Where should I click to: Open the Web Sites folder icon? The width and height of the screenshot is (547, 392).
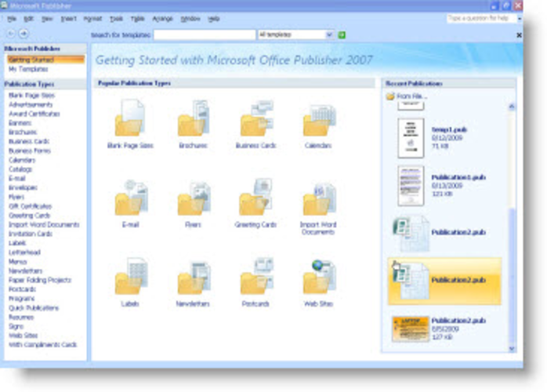pos(319,277)
